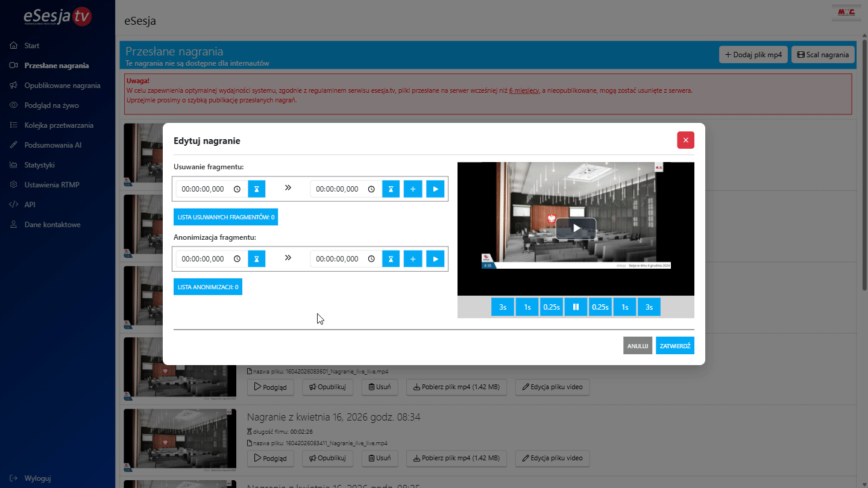Preview anonymization fragment with play button
Image resolution: width=868 pixels, height=488 pixels.
pyautogui.click(x=435, y=258)
